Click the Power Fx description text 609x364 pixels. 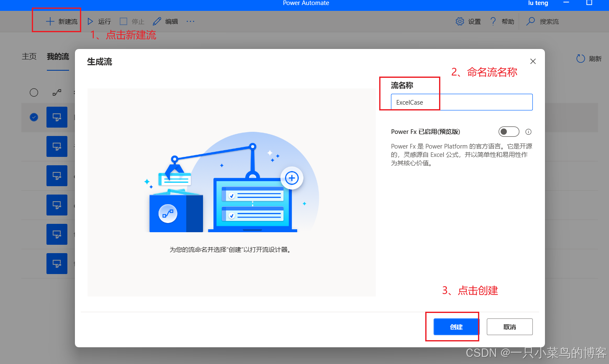pos(462,155)
